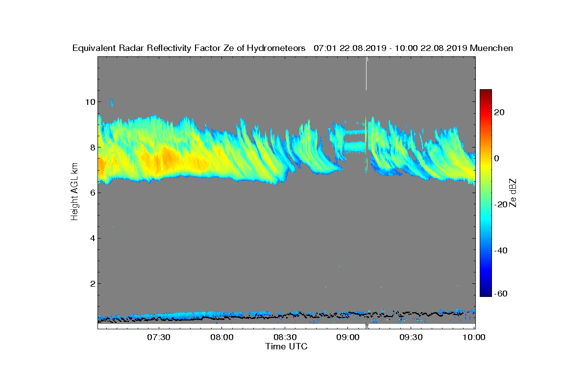This screenshot has width=588, height=392.
Task: Click the height tick label '4'
Action: pyautogui.click(x=92, y=238)
